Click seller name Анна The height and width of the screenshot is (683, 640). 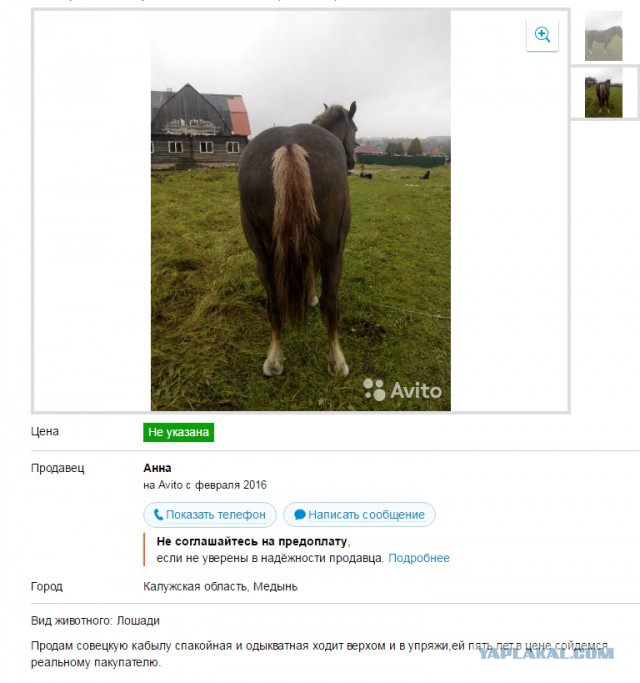(x=157, y=468)
